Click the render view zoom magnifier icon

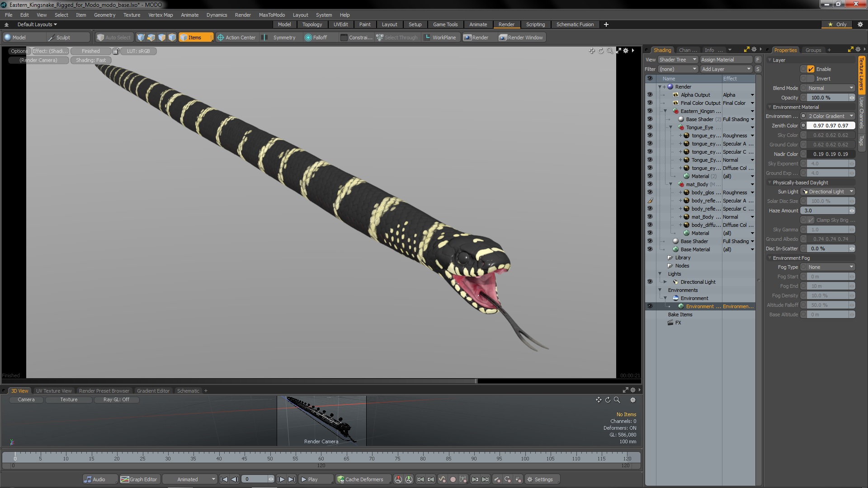click(x=610, y=51)
